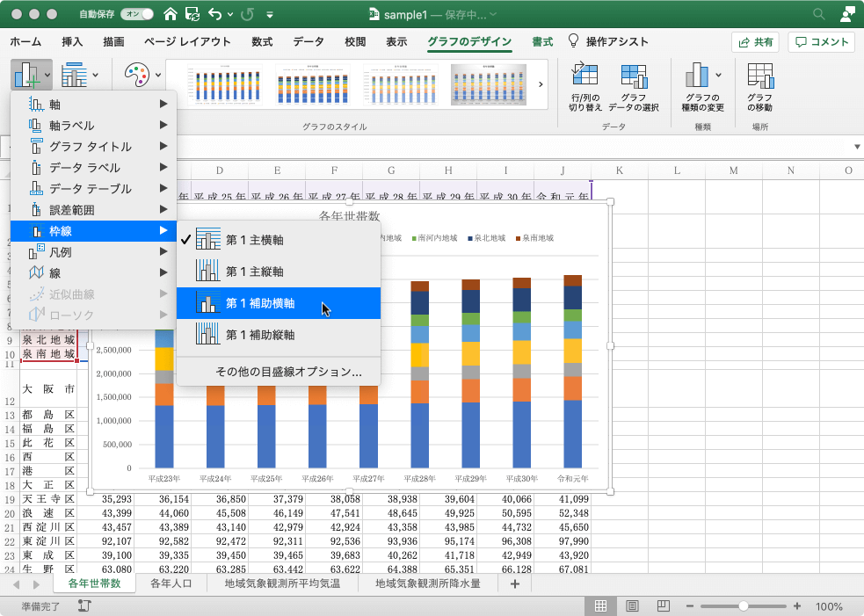Open the undo history dropdown arrow

[230, 15]
